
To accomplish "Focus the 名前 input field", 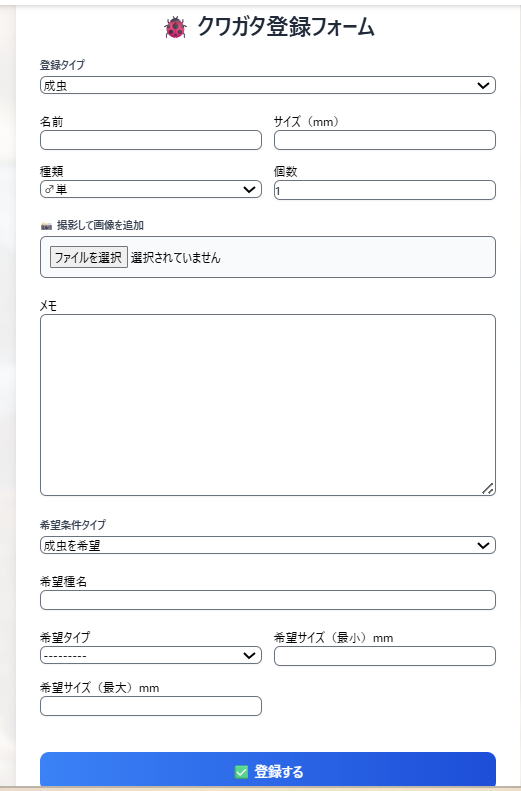I will [x=151, y=140].
